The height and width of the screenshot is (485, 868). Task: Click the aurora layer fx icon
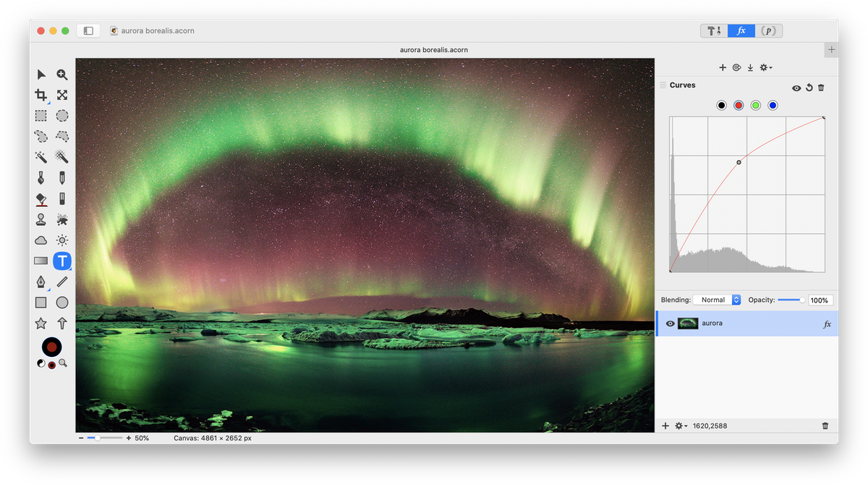click(827, 324)
